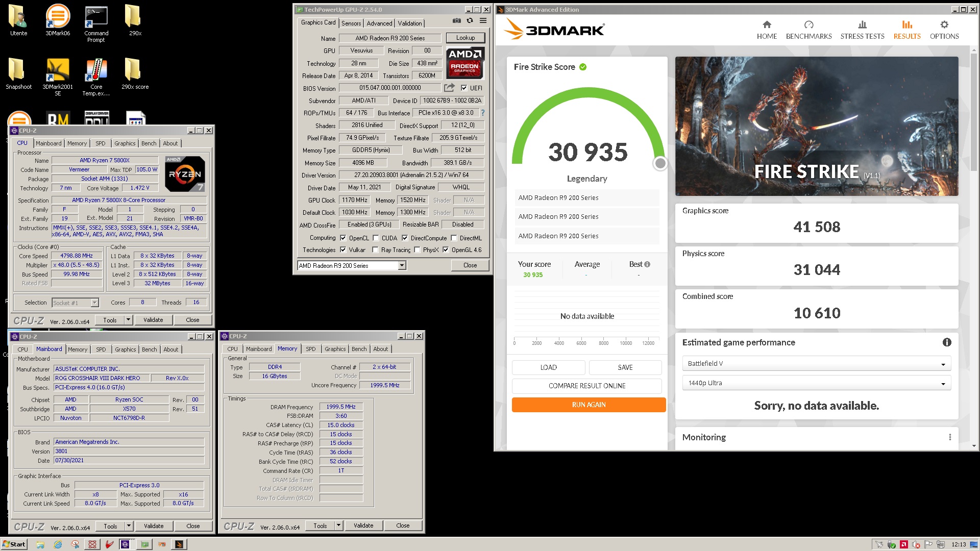The height and width of the screenshot is (551, 980).
Task: Click the Internet Explorer taskbar icon
Action: (x=58, y=544)
